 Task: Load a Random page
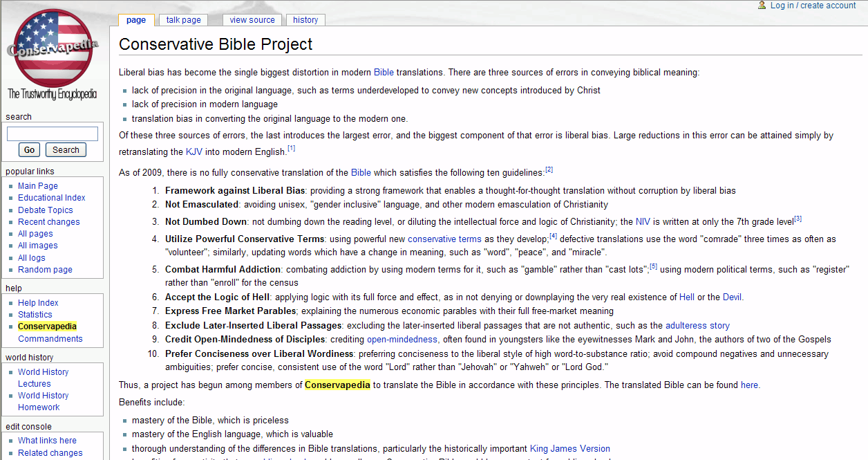tap(45, 270)
